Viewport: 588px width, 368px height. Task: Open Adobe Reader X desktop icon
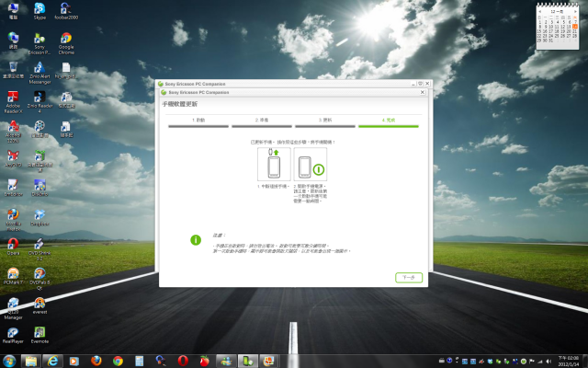pos(13,102)
